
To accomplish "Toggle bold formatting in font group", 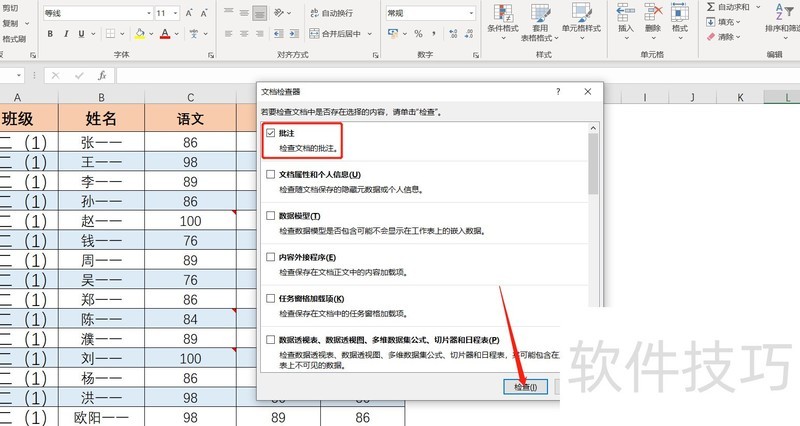I will [50, 34].
